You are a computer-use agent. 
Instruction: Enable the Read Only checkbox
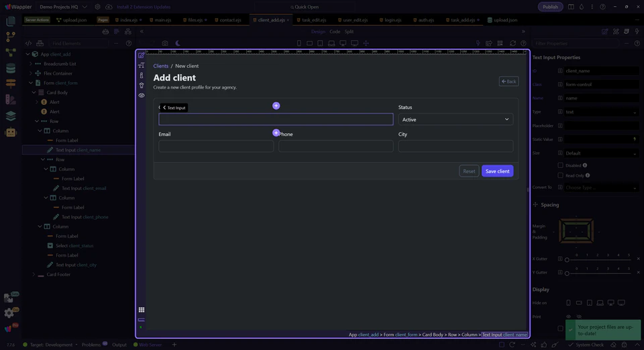[x=560, y=175]
